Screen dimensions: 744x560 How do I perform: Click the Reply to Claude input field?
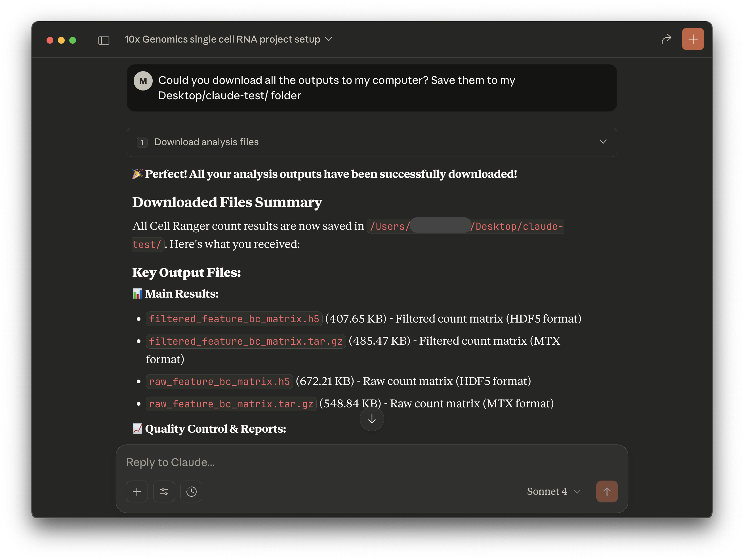pyautogui.click(x=336, y=462)
